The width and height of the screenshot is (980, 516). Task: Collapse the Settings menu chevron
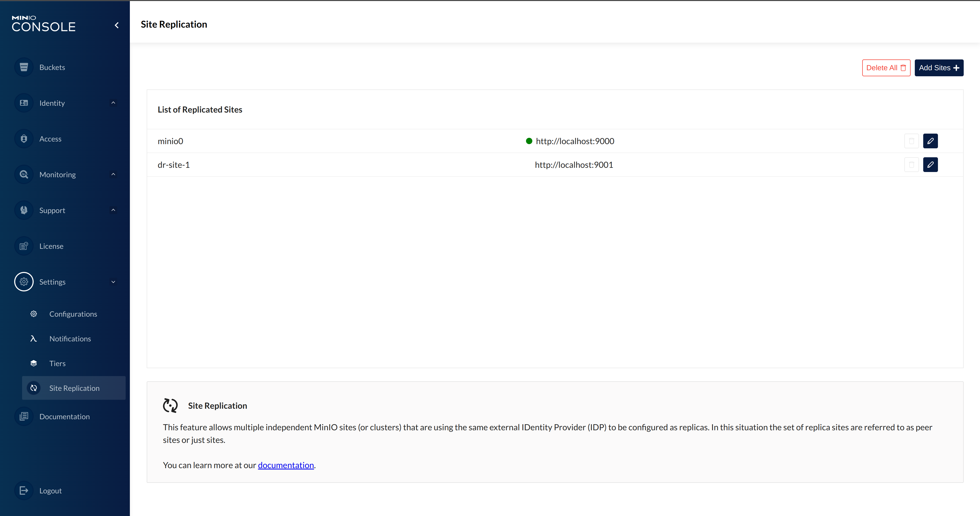tap(113, 282)
